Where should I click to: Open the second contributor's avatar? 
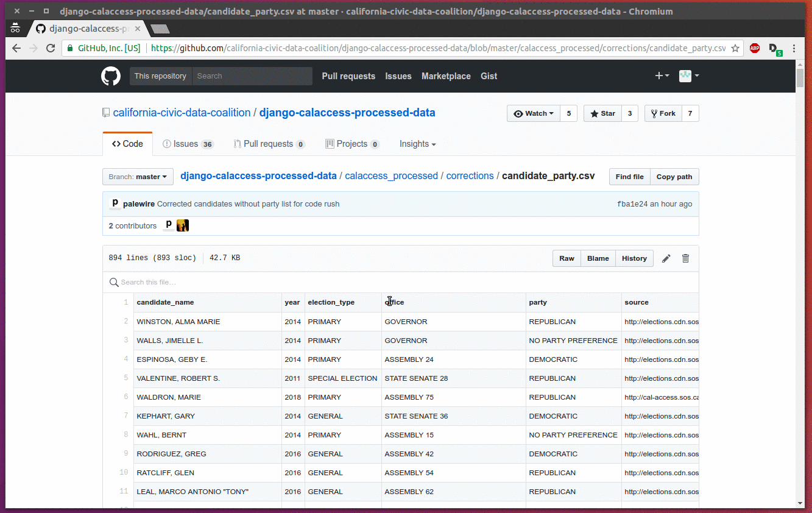183,225
